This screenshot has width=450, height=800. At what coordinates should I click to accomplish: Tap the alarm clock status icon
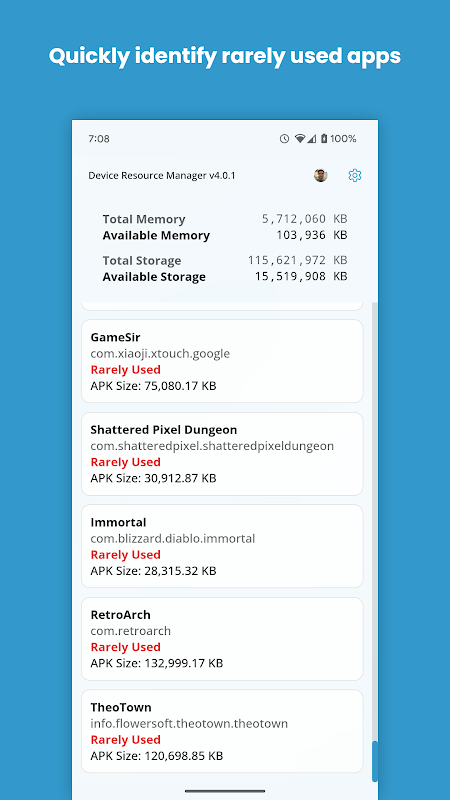pyautogui.click(x=284, y=139)
